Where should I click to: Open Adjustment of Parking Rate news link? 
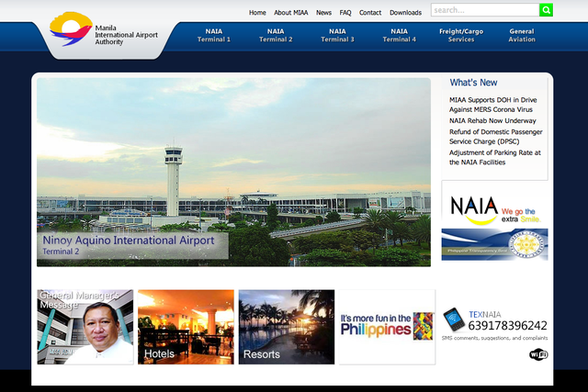click(495, 157)
